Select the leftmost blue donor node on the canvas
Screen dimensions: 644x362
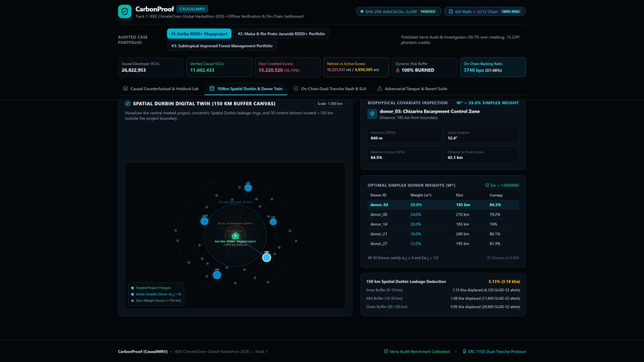click(x=204, y=221)
